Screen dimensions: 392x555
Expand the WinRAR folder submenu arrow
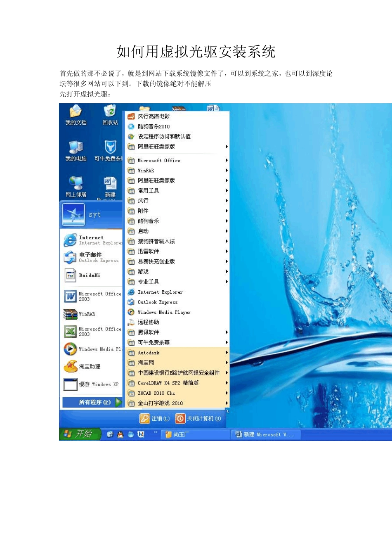pyautogui.click(x=227, y=171)
